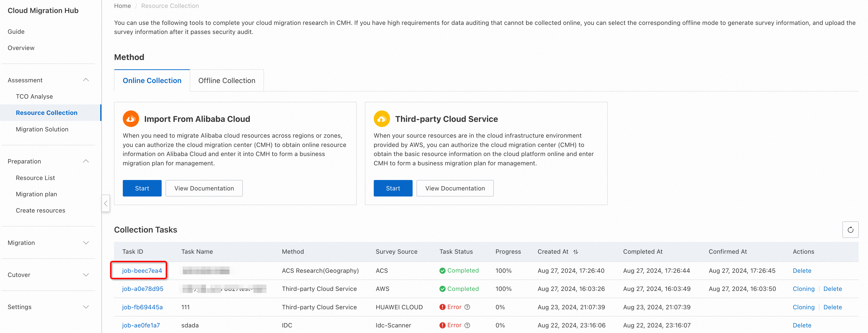Click the green Completed check icon for job-a0e78d95
868x333 pixels.
click(x=442, y=289)
